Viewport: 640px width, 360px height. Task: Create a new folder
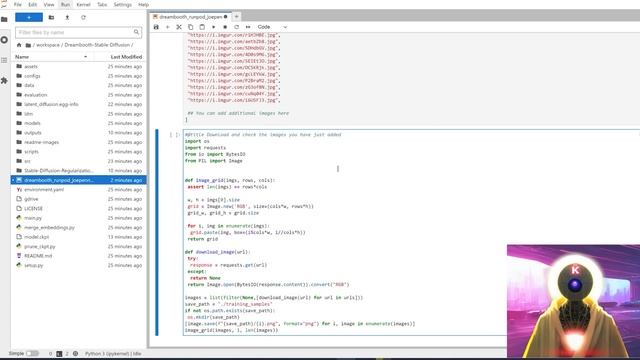[51, 18]
